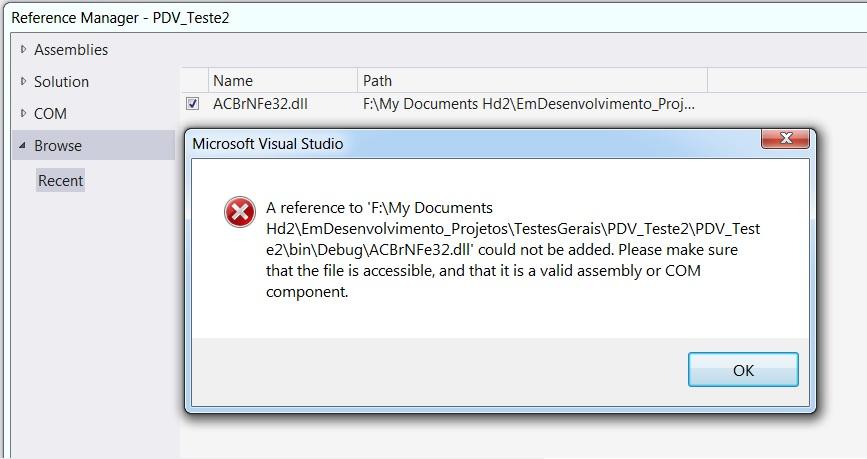Click the error message text in dialog

513,249
